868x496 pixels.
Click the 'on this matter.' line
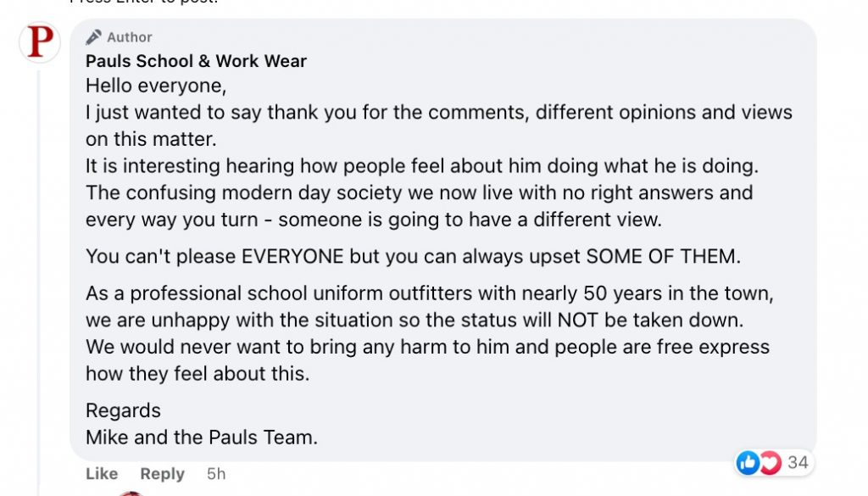point(151,139)
